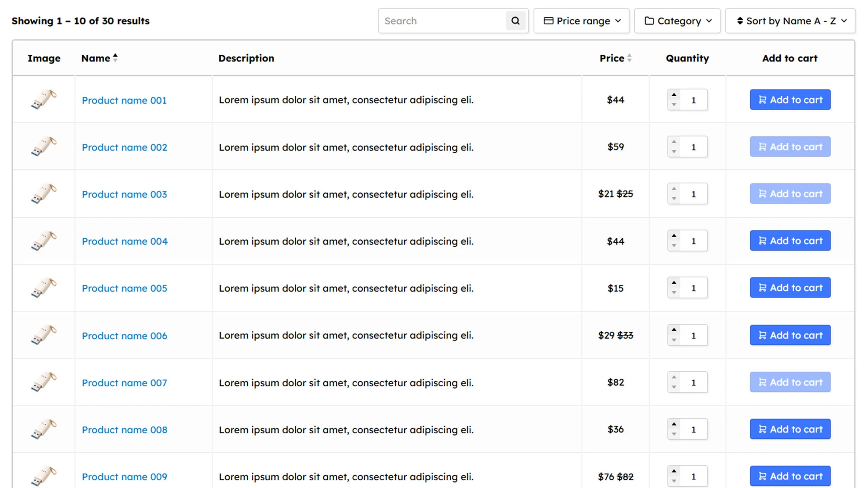Increase quantity for Product name 005
868x488 pixels.
click(674, 283)
